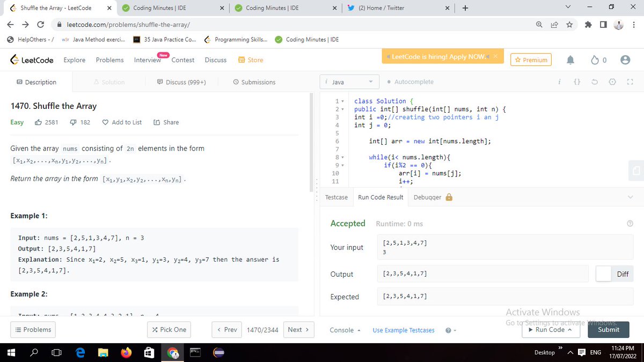Click the browser address bar
Image resolution: width=644 pixels, height=362 pixels.
point(295,25)
